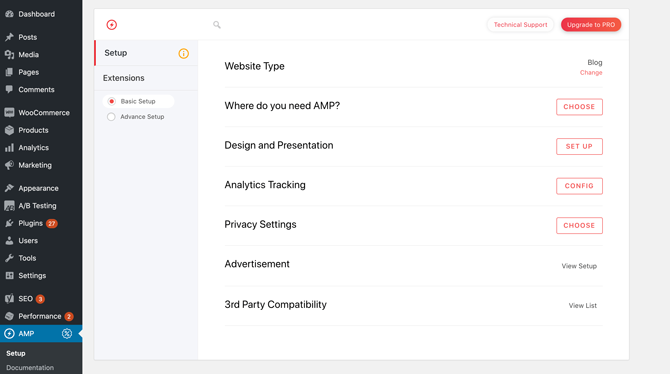
Task: Click the Pages icon in the sidebar
Action: click(x=9, y=72)
